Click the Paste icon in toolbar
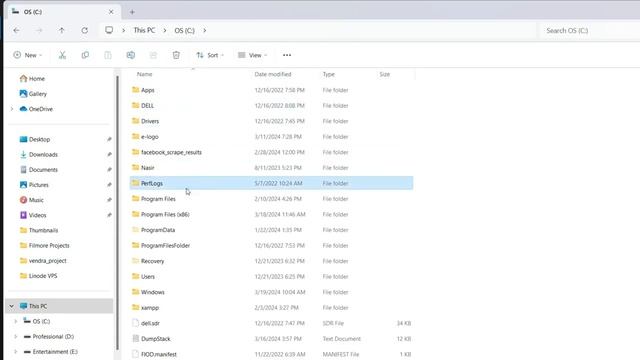Image resolution: width=640 pixels, height=360 pixels. 108,55
